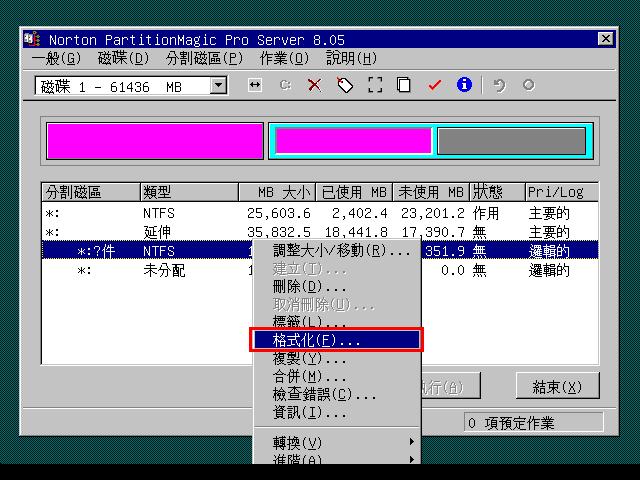Click the partially hidden 執行(A) button
Image resolution: width=640 pixels, height=480 pixels.
450,386
